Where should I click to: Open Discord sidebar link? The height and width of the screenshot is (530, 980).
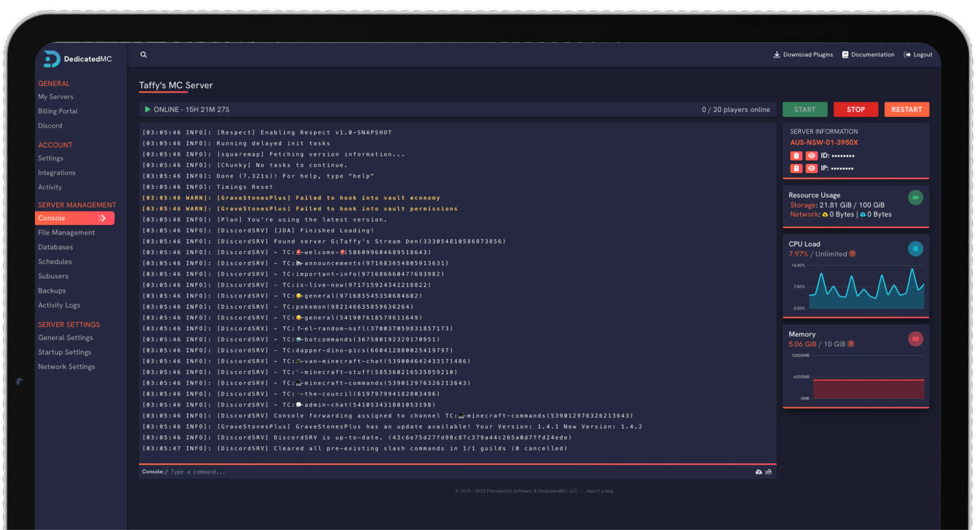[50, 126]
